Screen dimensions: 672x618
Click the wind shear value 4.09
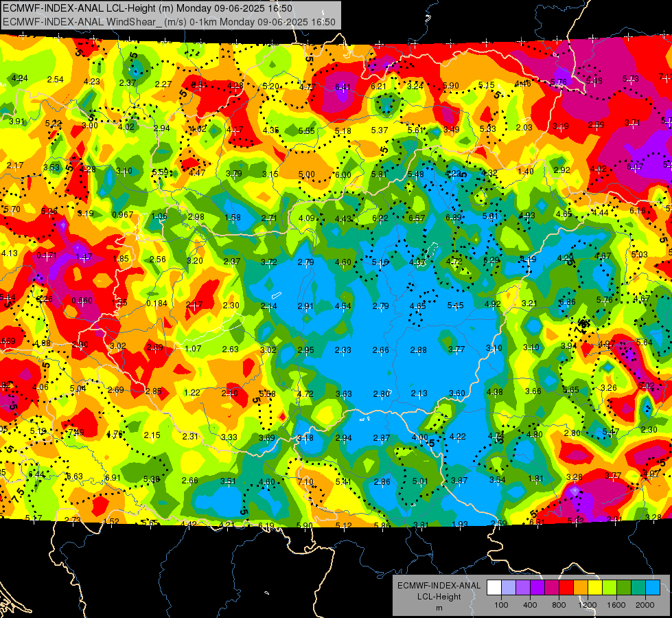(306, 218)
